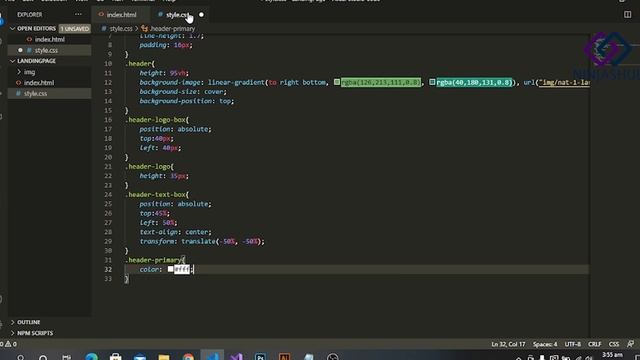Screen dimensions: 640x360
Task: Click the errors and warnings status indicator
Action: (x=8, y=344)
